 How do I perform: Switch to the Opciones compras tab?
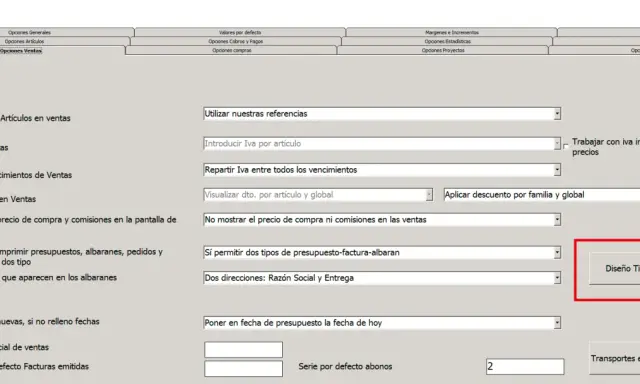(x=231, y=50)
